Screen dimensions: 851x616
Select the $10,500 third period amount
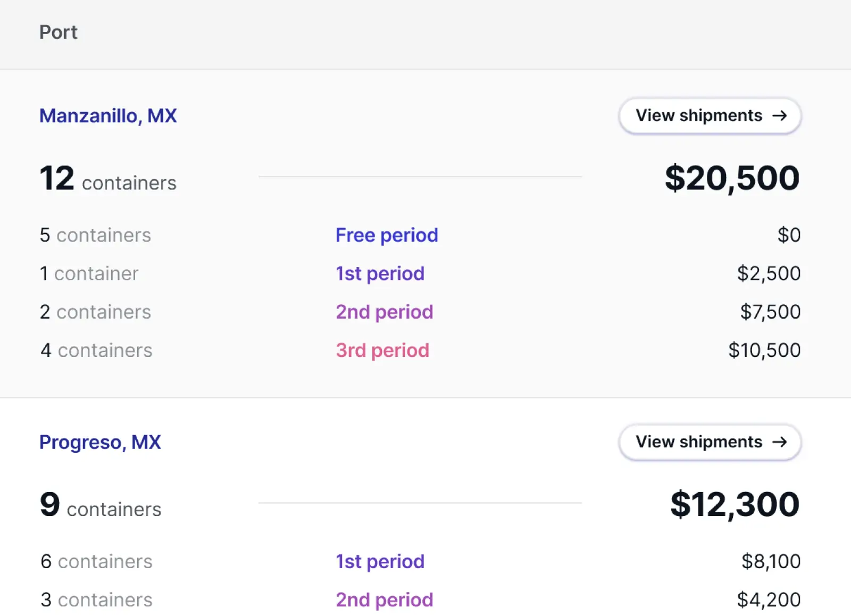coord(764,350)
